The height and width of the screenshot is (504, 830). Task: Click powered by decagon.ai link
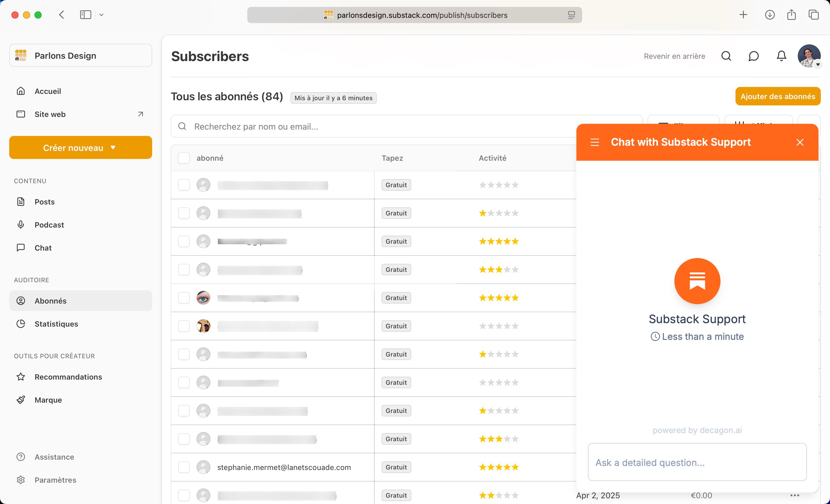pyautogui.click(x=697, y=430)
